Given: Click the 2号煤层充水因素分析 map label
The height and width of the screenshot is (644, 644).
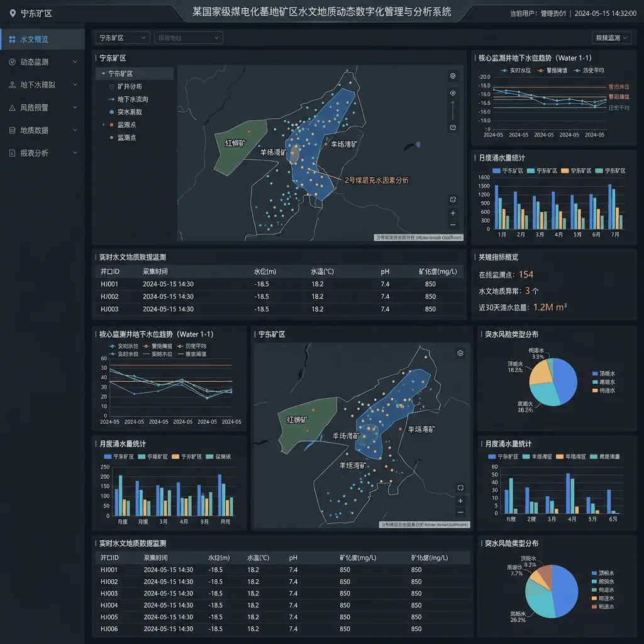Looking at the screenshot, I should pyautogui.click(x=376, y=180).
